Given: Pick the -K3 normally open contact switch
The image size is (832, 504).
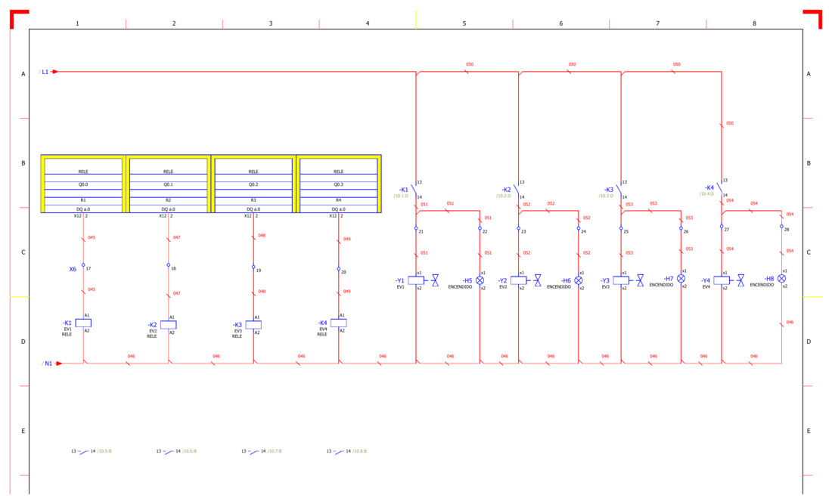Looking at the screenshot, I should [619, 190].
